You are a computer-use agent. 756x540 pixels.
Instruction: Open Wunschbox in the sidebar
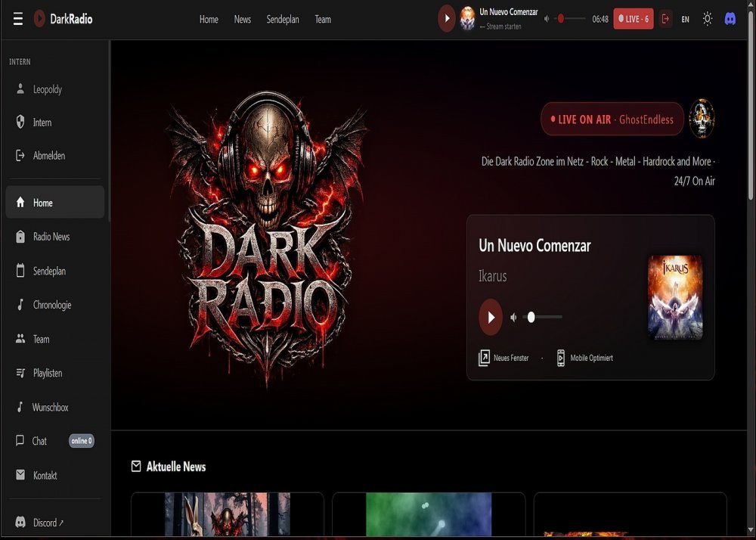[50, 408]
